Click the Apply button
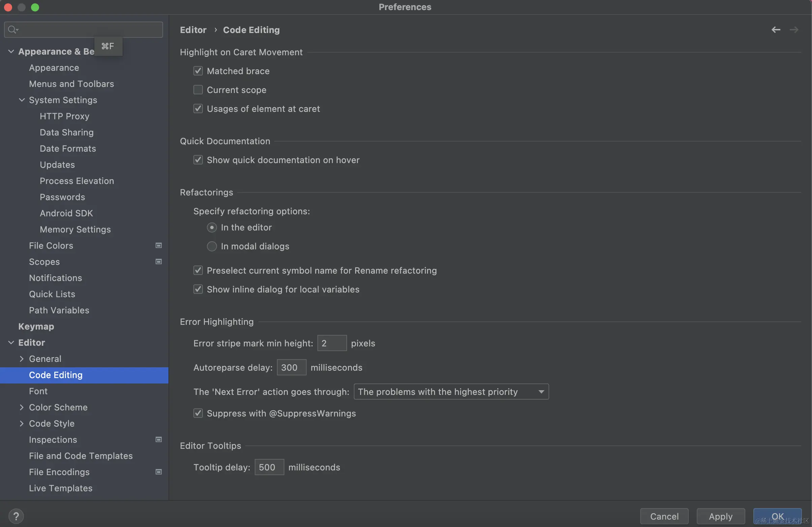Screen dimensions: 812x527 pyautogui.click(x=720, y=516)
